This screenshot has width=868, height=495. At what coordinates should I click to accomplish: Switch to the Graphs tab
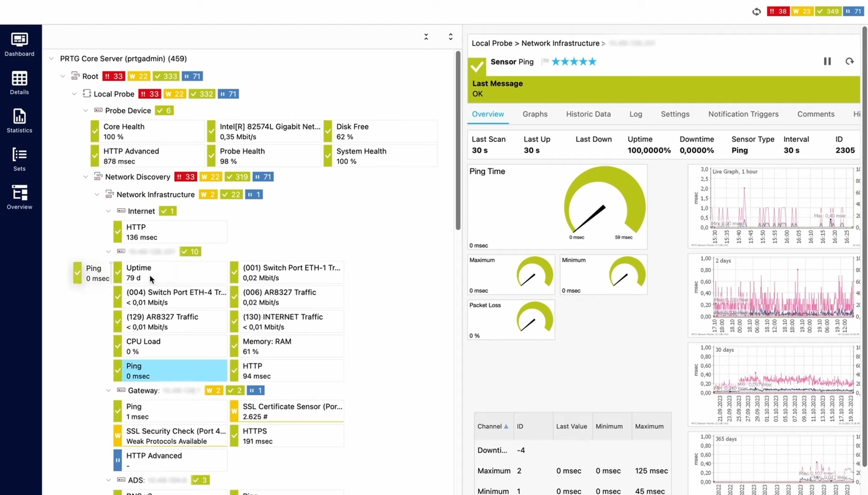534,114
